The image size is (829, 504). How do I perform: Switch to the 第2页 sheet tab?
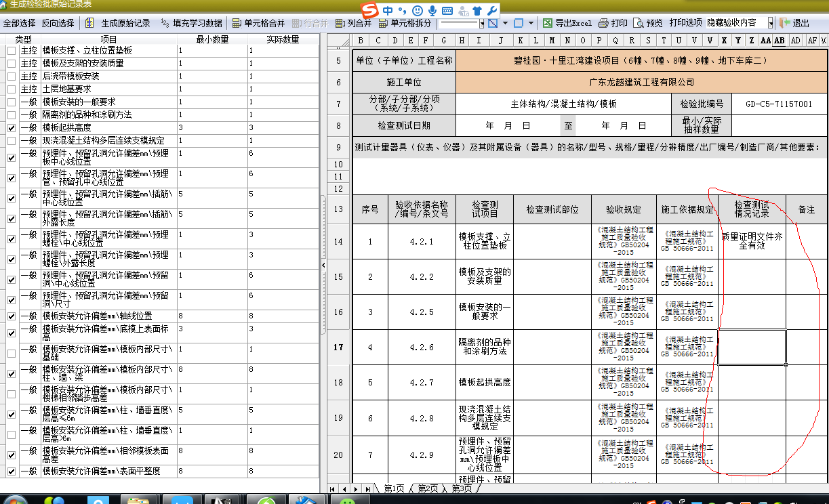pyautogui.click(x=427, y=488)
